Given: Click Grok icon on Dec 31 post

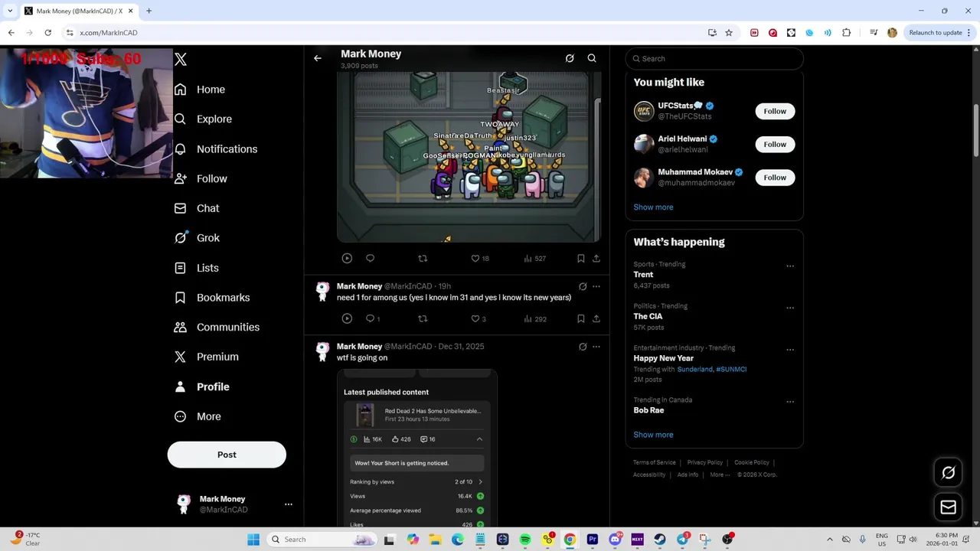Looking at the screenshot, I should point(583,347).
